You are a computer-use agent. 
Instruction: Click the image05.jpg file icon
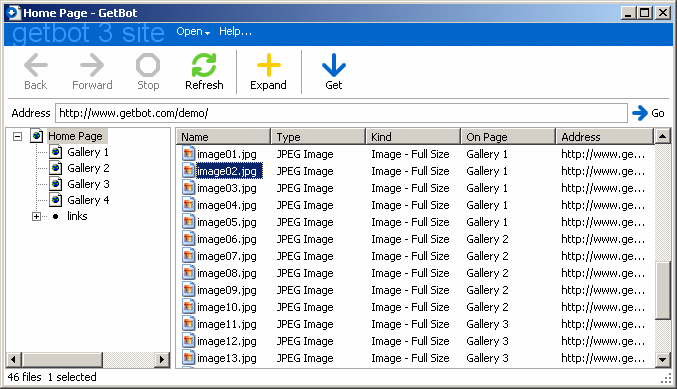point(188,221)
